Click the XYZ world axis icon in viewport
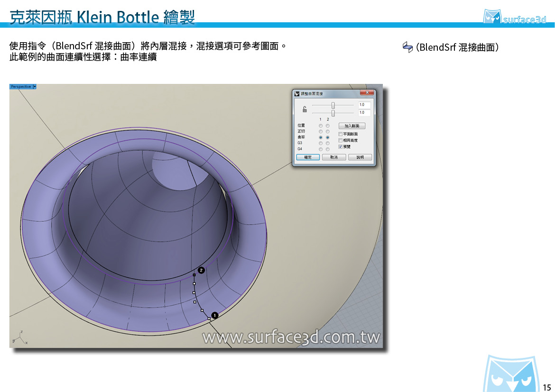Viewport: 555px width, 392px height. [20, 338]
